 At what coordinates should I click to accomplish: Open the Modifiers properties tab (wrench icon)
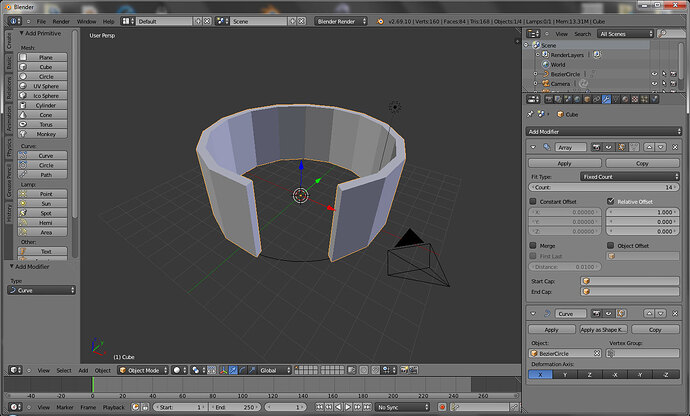pyautogui.click(x=606, y=99)
